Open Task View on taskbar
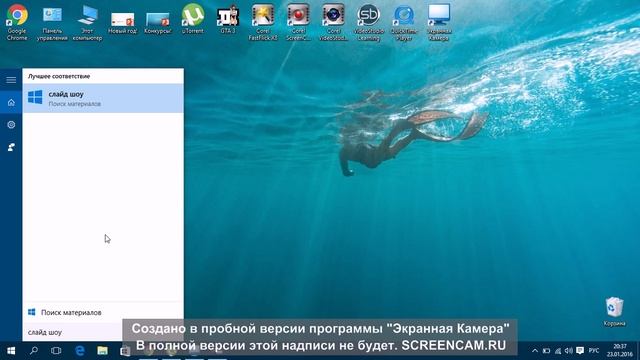The height and width of the screenshot is (360, 640). (56, 351)
